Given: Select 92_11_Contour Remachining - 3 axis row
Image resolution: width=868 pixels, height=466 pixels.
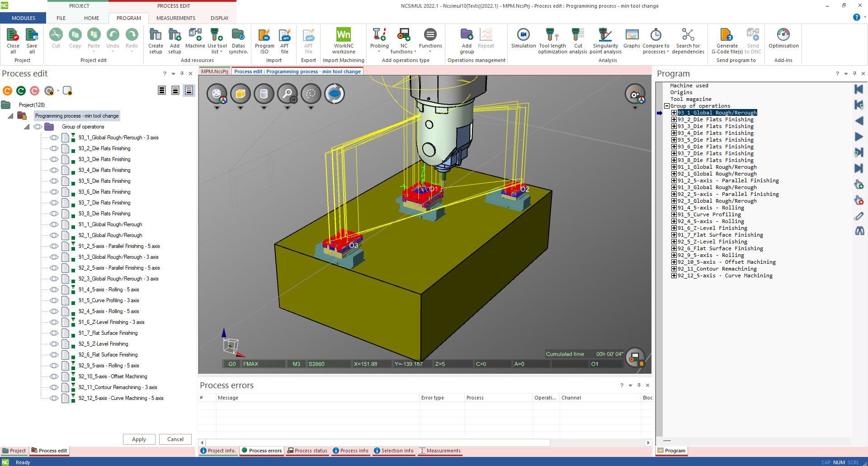Looking at the screenshot, I should (118, 387).
